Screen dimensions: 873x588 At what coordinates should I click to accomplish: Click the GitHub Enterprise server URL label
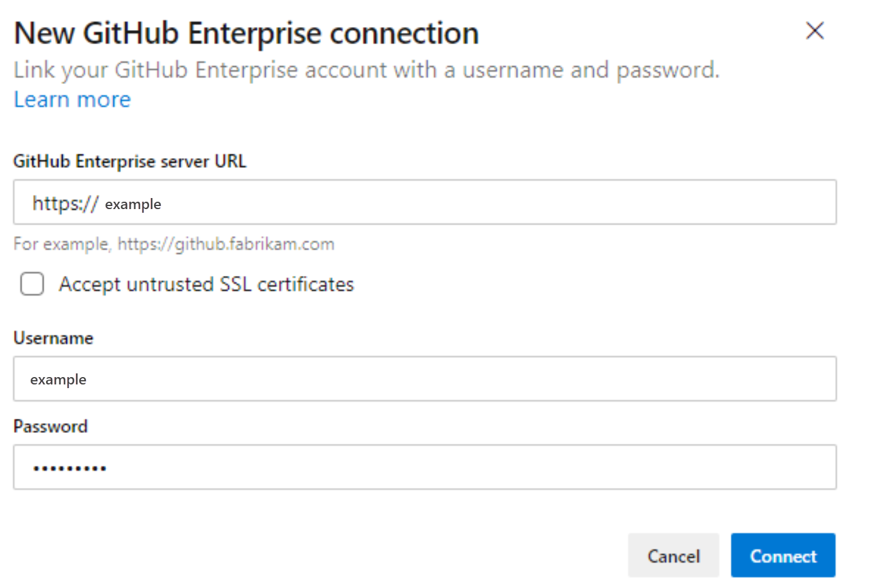(129, 161)
